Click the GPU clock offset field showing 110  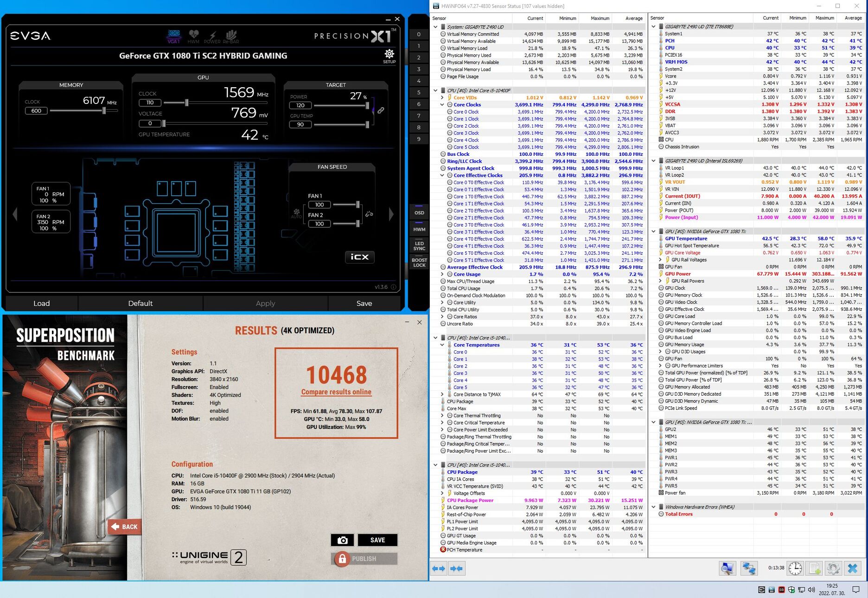click(x=150, y=103)
